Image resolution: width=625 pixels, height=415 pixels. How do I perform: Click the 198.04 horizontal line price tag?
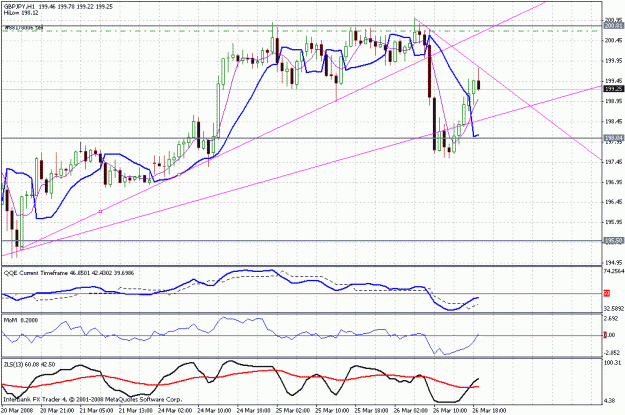click(x=614, y=138)
